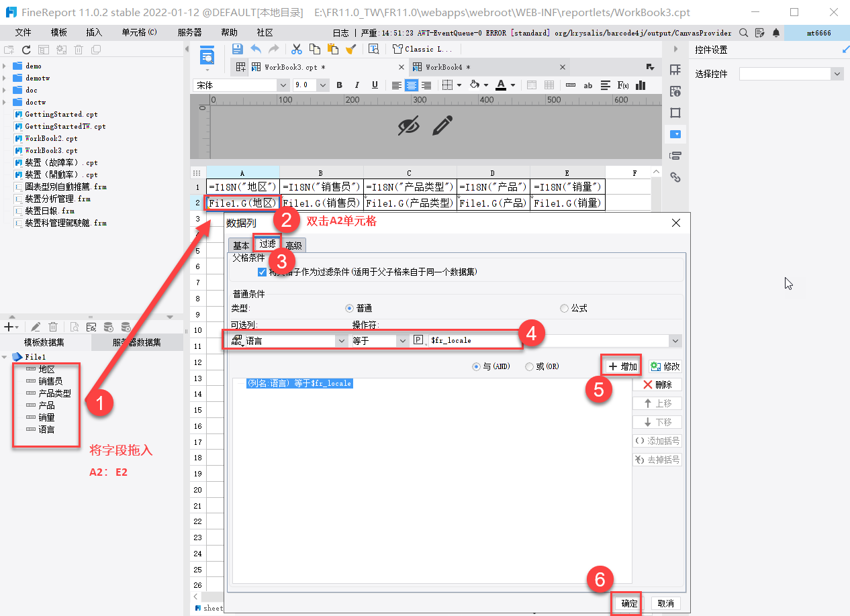This screenshot has width=850, height=616.
Task: Click the 删除 button
Action: [657, 384]
